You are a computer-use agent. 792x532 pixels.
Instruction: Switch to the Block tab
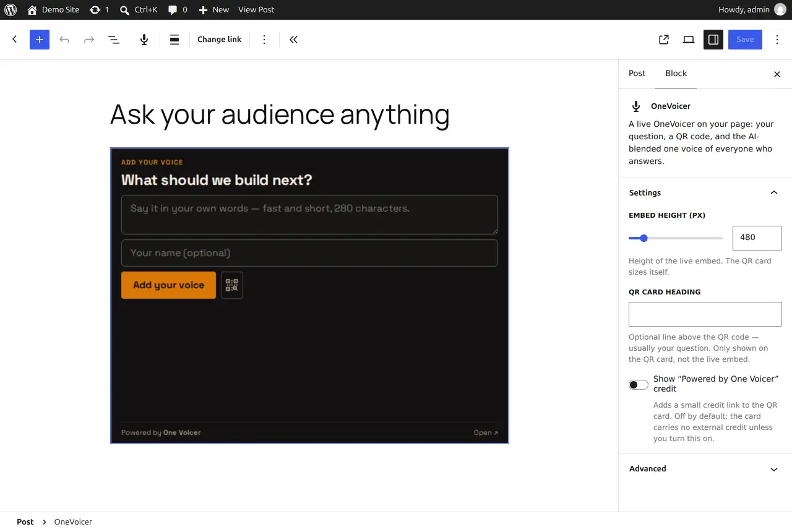point(676,74)
